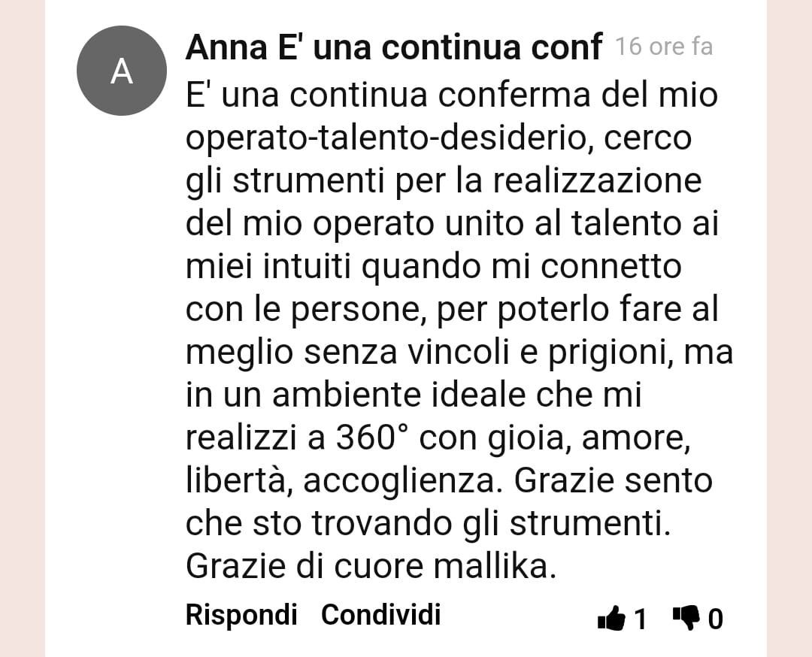
Task: Like the comment with thumbs up icon
Action: (x=611, y=618)
